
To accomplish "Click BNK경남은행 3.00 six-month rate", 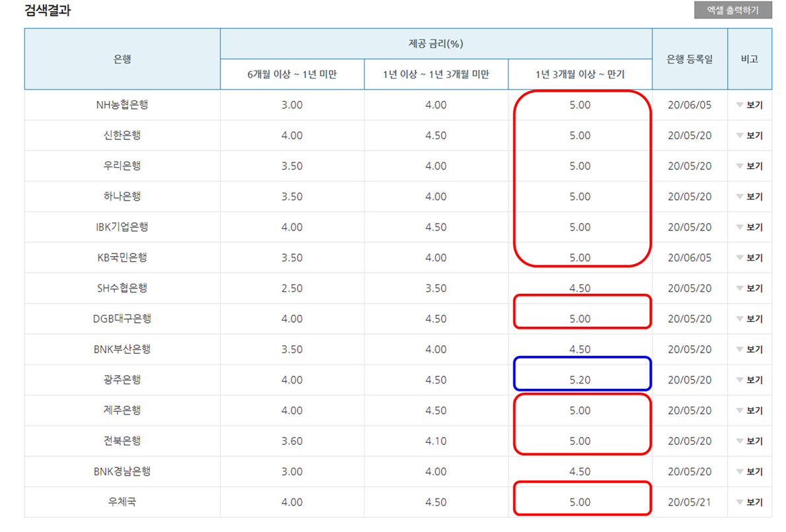I will point(292,471).
